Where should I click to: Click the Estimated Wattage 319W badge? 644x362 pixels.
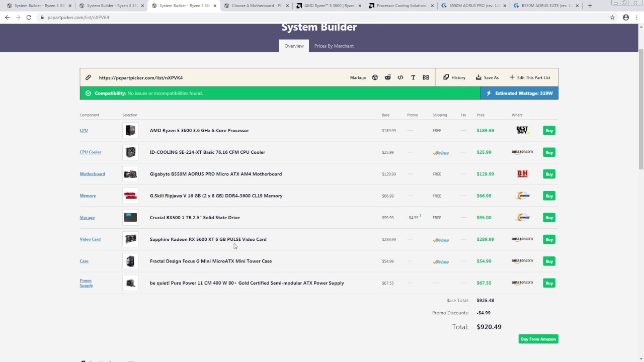[x=519, y=93]
